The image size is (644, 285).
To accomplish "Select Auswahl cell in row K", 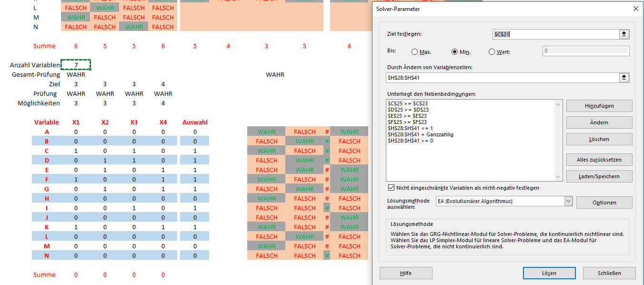I will coord(195,227).
